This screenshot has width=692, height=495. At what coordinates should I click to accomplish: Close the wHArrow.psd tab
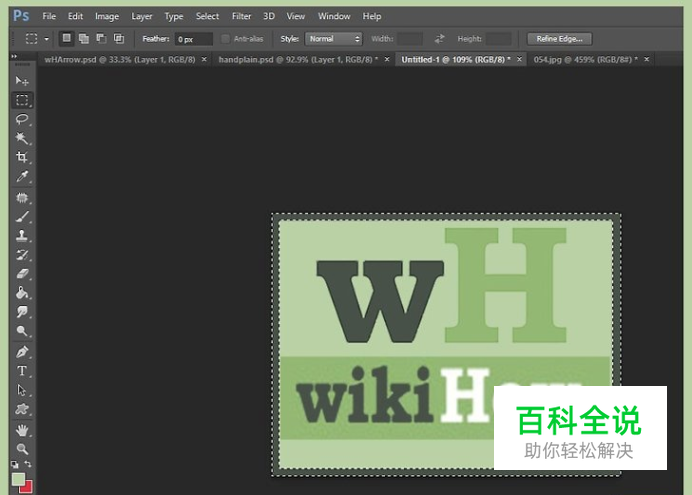[x=204, y=59]
